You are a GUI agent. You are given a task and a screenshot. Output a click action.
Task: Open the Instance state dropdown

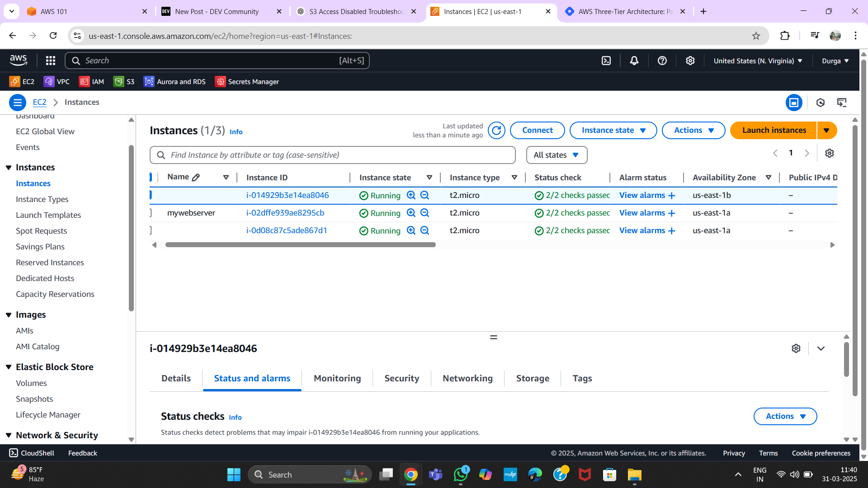pos(613,131)
